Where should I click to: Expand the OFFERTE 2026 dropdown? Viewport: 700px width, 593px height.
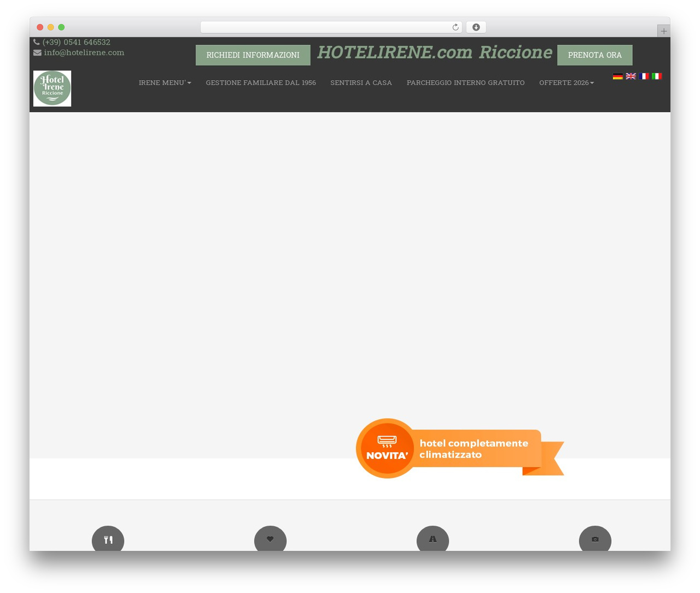[x=567, y=83]
